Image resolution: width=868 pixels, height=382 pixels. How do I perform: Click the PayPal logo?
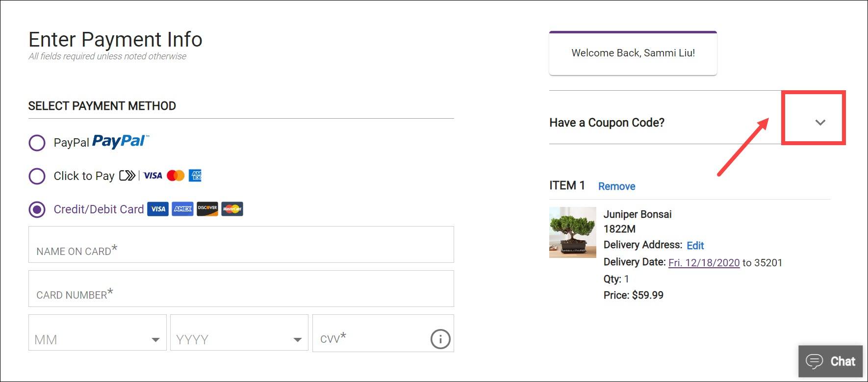[121, 141]
